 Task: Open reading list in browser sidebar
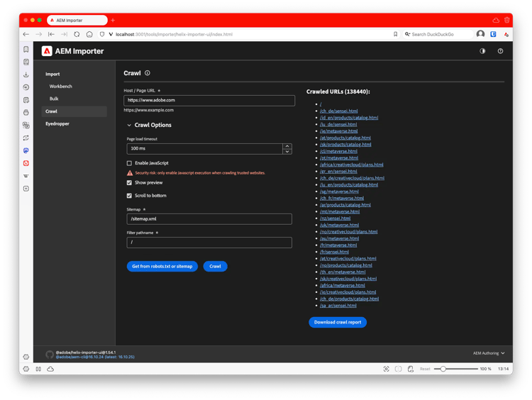point(26,62)
